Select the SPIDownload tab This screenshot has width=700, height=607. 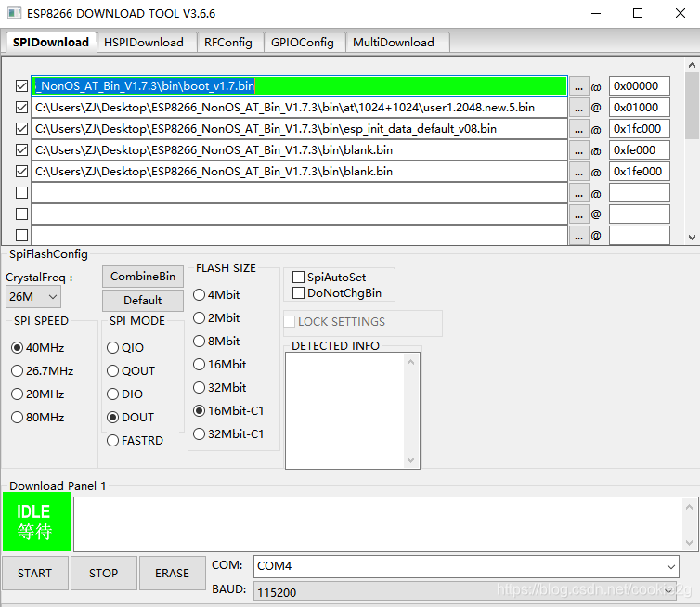click(x=51, y=43)
